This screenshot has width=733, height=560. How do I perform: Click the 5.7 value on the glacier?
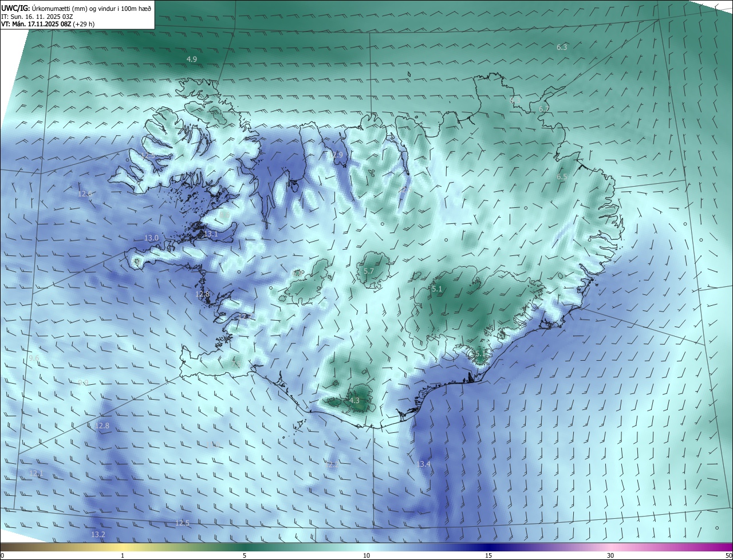pos(368,271)
